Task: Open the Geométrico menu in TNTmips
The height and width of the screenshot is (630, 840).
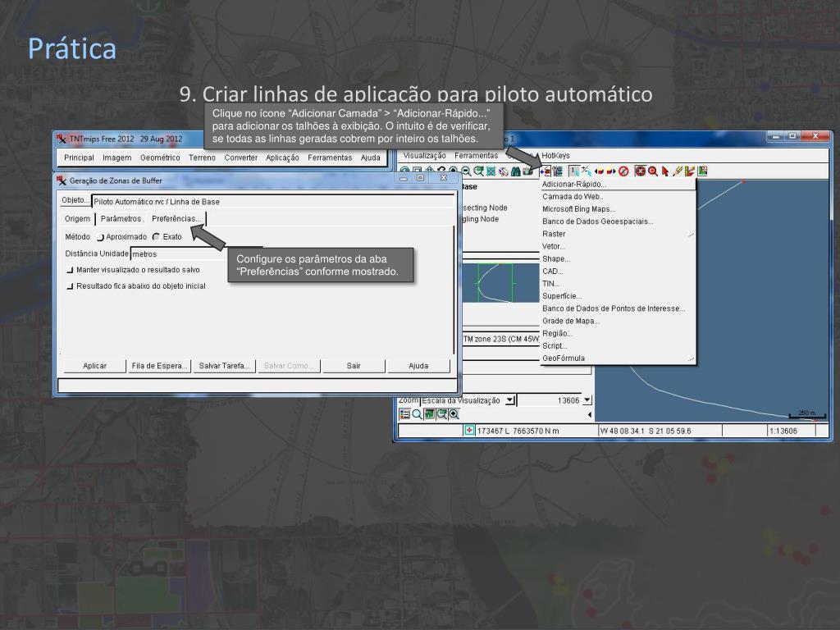Action: [160, 157]
